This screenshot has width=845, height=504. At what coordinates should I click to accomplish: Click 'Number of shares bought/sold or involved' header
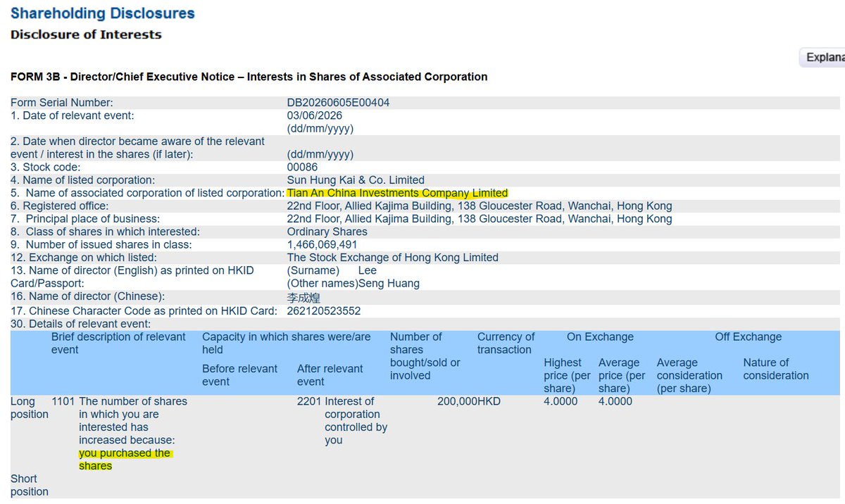[425, 356]
